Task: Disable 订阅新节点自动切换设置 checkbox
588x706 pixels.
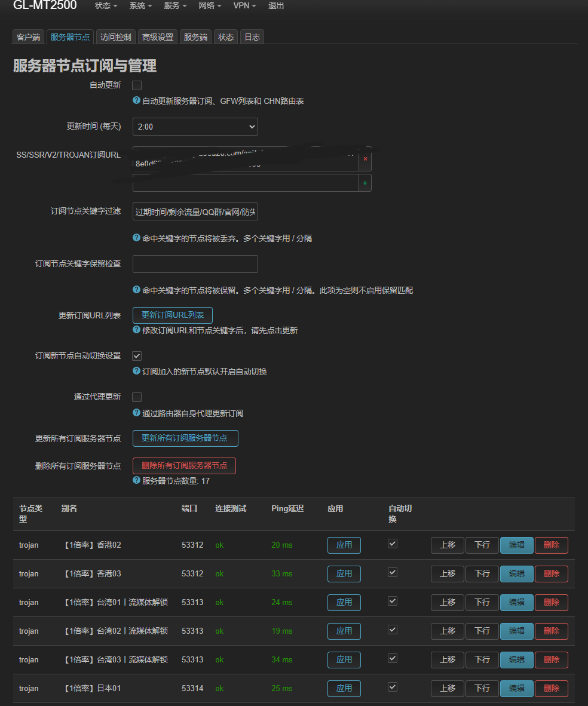Action: 137,356
